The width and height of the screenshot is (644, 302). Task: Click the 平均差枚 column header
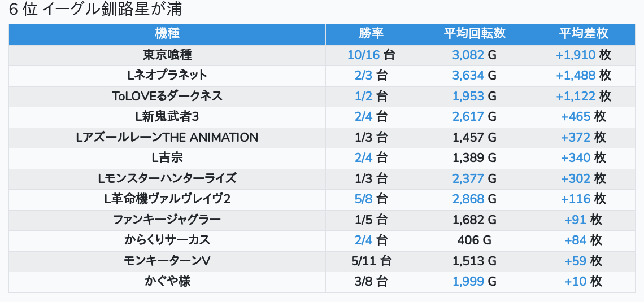[584, 34]
